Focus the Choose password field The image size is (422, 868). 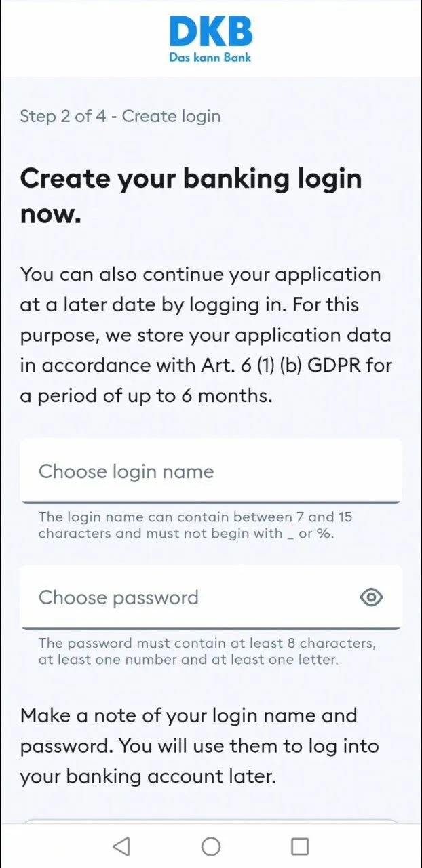coord(190,597)
